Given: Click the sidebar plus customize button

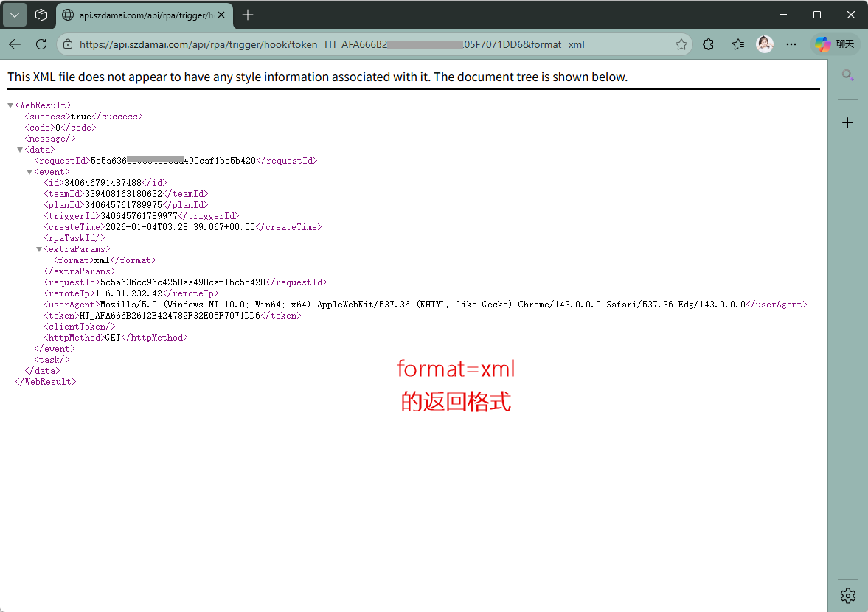Looking at the screenshot, I should click(847, 122).
